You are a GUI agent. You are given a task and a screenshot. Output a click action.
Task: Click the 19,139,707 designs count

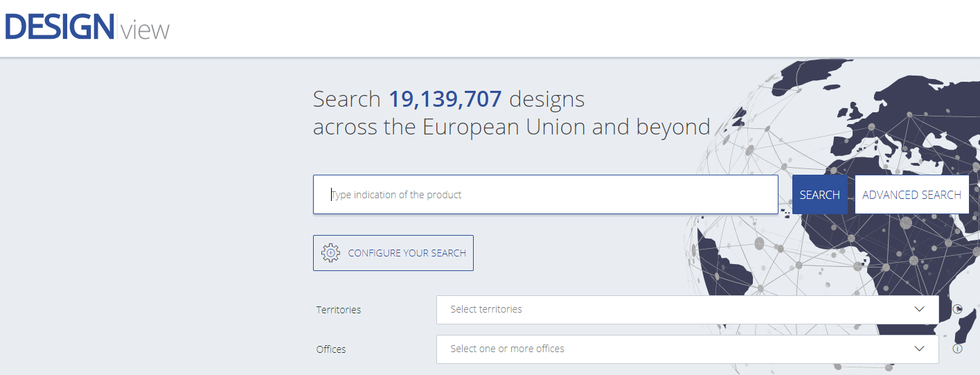click(445, 99)
